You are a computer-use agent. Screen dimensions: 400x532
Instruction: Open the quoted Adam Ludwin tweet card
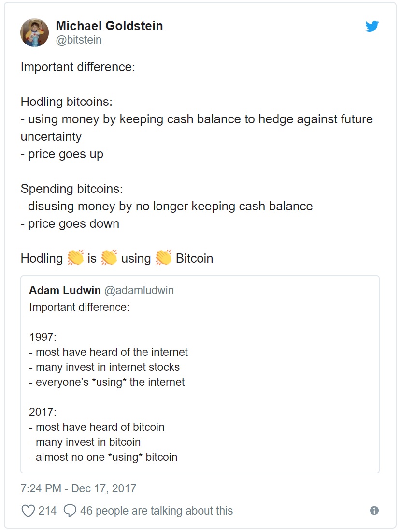(200, 374)
